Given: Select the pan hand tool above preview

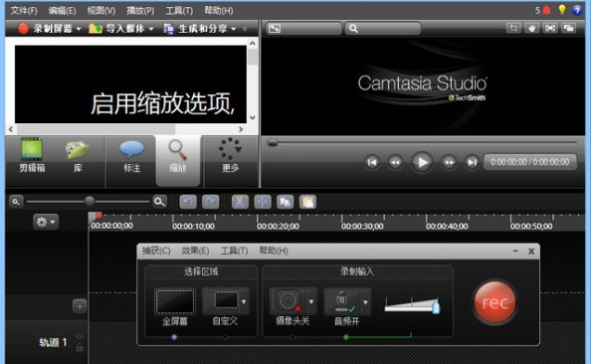Looking at the screenshot, I should (531, 28).
